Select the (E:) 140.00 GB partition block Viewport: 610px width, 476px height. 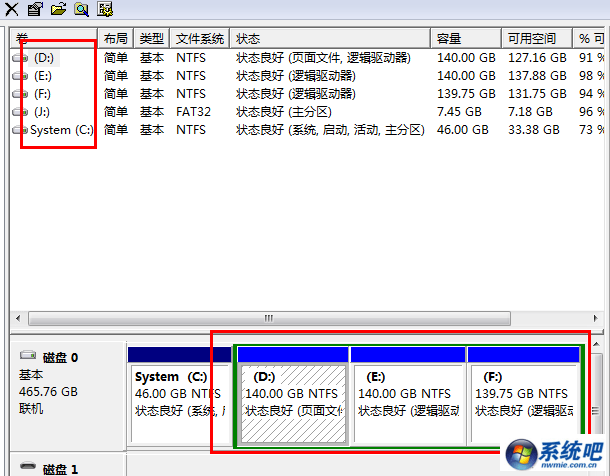tap(408, 396)
